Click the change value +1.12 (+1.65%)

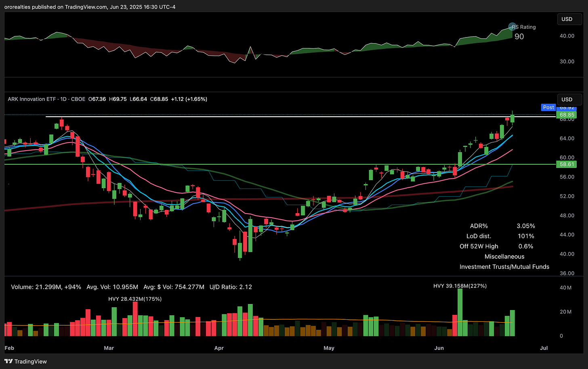(189, 99)
